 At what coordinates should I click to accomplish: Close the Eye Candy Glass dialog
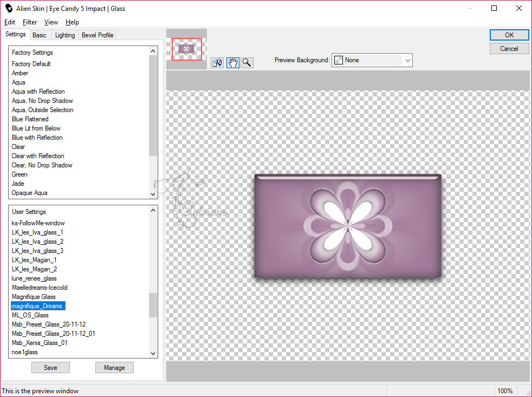[x=519, y=8]
